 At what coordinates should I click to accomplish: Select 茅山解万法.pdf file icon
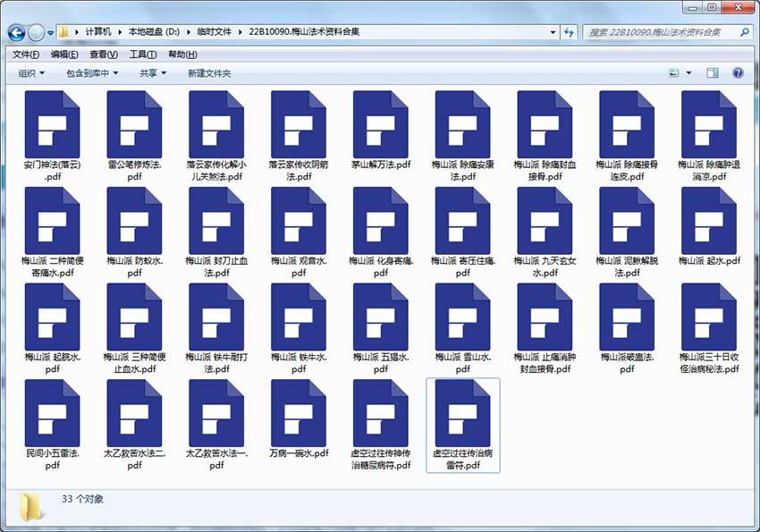(x=381, y=124)
